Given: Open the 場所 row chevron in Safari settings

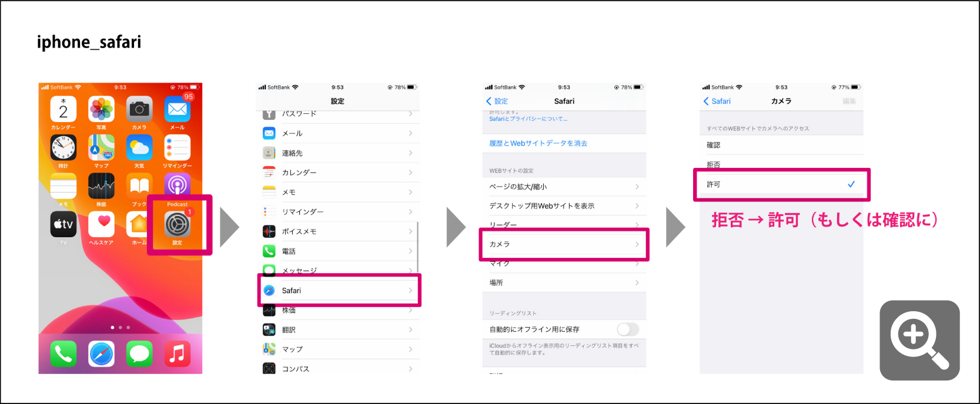Looking at the screenshot, I should (x=637, y=282).
